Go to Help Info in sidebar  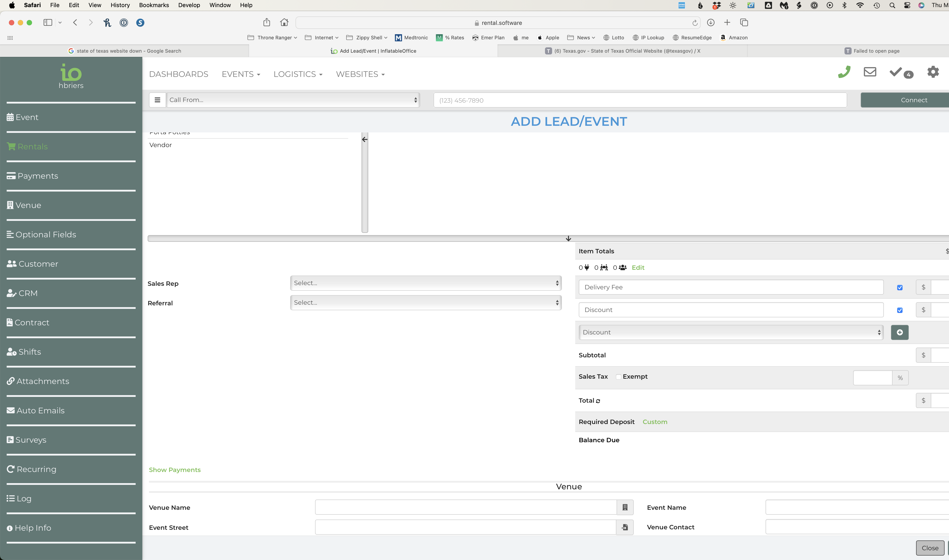pos(29,528)
